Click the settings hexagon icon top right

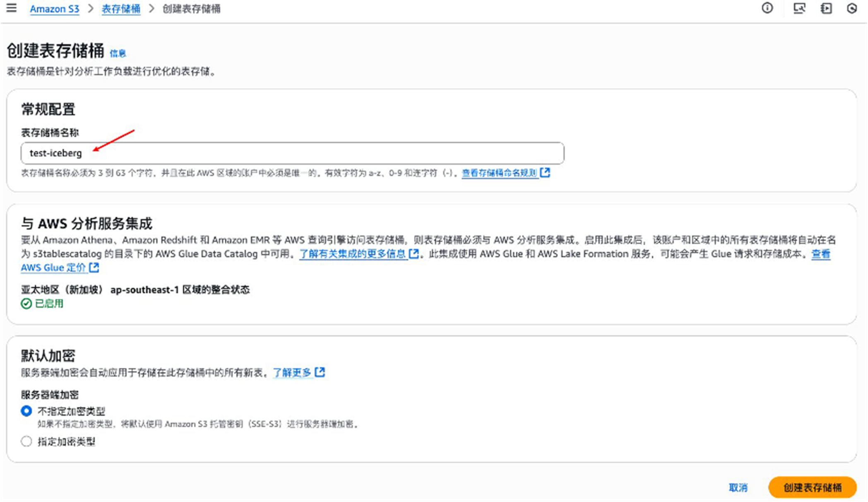click(x=852, y=8)
